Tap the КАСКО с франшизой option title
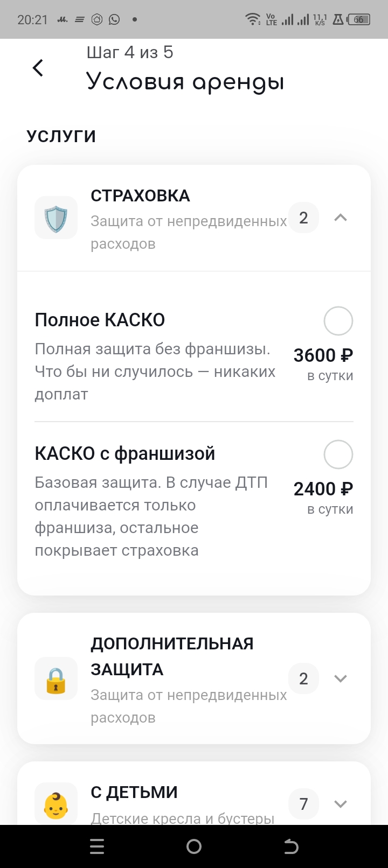This screenshot has height=868, width=388. click(124, 454)
